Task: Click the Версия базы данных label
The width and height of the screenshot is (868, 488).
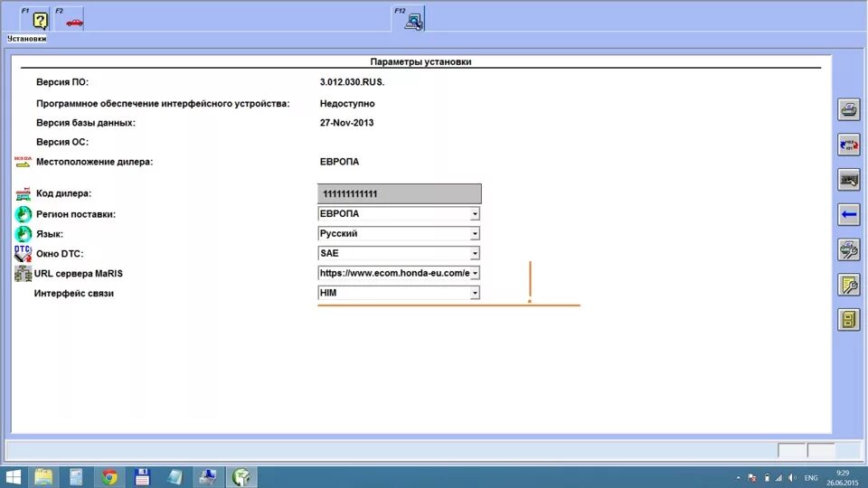Action: pos(86,123)
